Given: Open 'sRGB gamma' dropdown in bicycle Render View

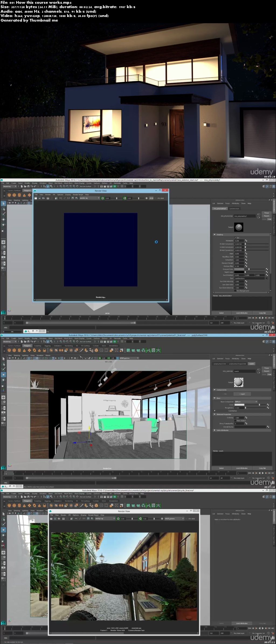Looking at the screenshot, I should click(x=174, y=518).
